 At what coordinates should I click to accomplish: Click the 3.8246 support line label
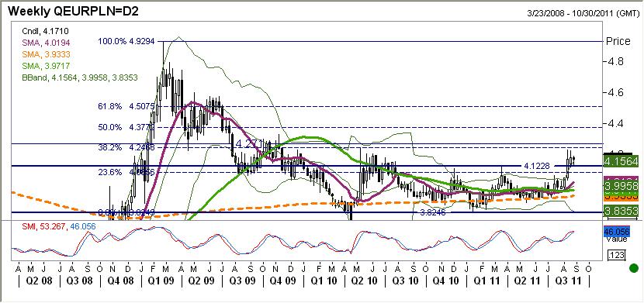(x=432, y=213)
